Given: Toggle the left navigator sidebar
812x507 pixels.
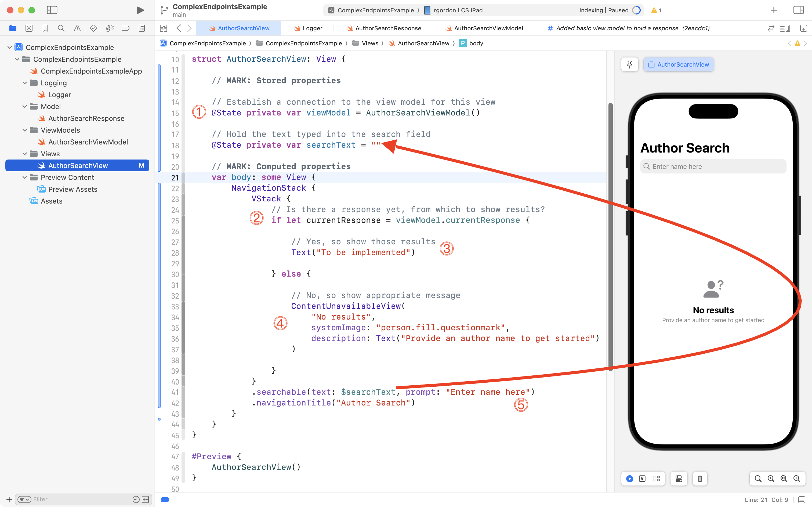Looking at the screenshot, I should point(52,10).
